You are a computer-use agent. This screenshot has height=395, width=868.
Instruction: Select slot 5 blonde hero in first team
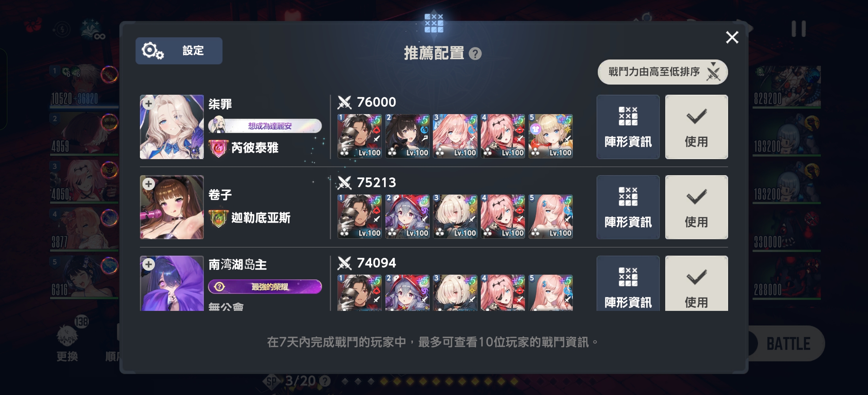click(x=551, y=136)
